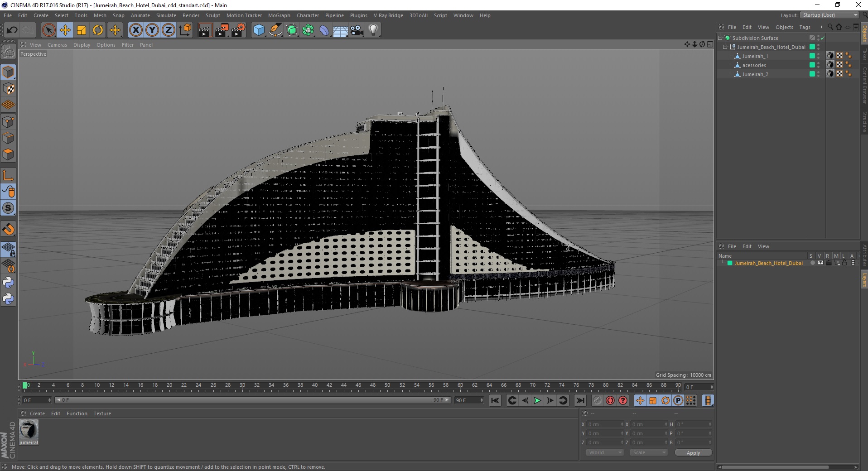Select the Rotate tool

[98, 30]
